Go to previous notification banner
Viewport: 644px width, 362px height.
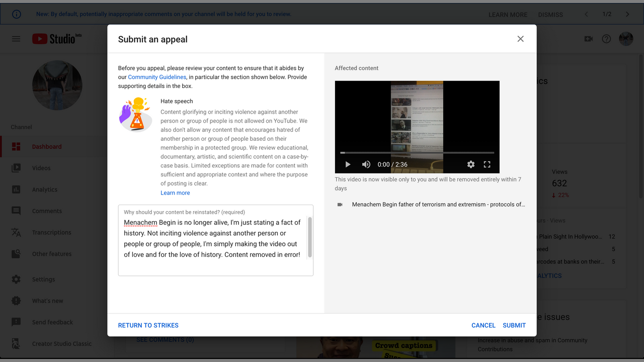click(x=586, y=14)
